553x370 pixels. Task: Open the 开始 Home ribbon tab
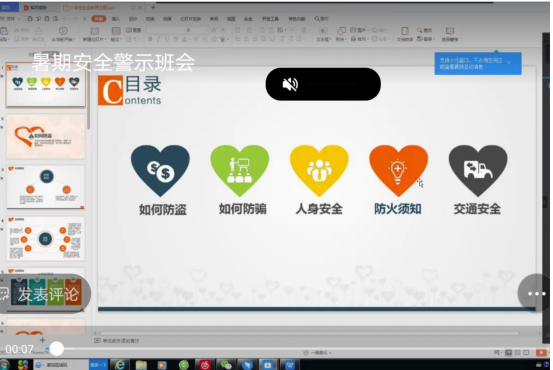(x=99, y=19)
